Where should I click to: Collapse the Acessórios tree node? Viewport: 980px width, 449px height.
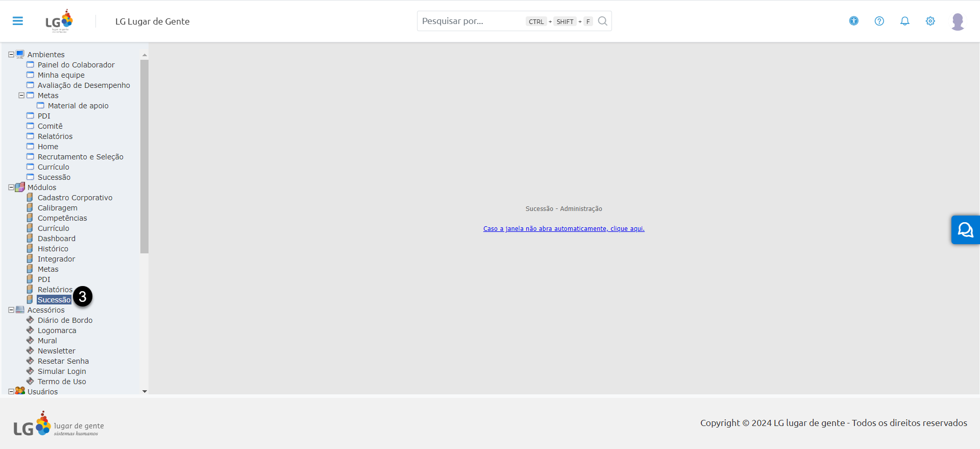(11, 310)
